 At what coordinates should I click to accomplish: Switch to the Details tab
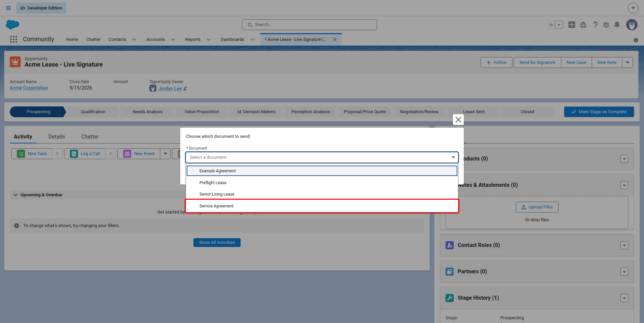coord(57,137)
